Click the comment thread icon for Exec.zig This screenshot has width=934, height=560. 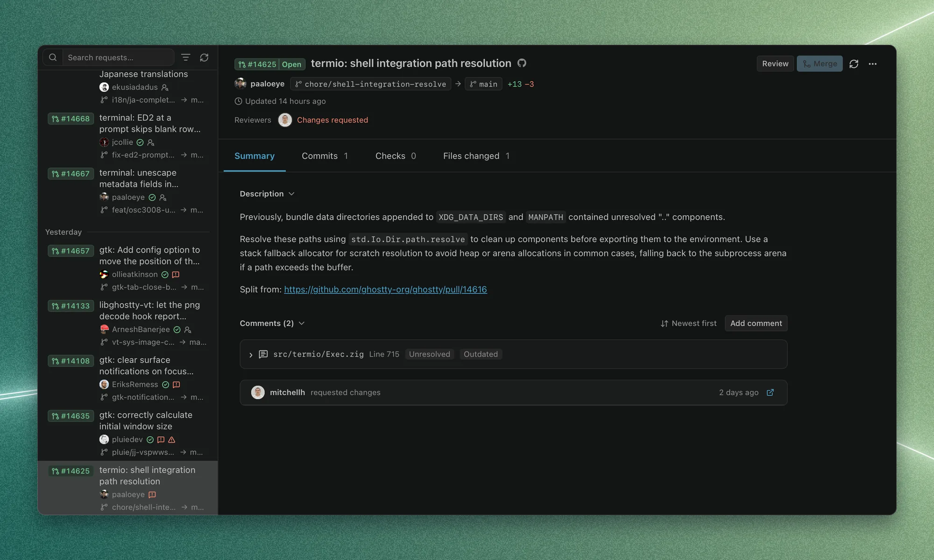pyautogui.click(x=263, y=354)
